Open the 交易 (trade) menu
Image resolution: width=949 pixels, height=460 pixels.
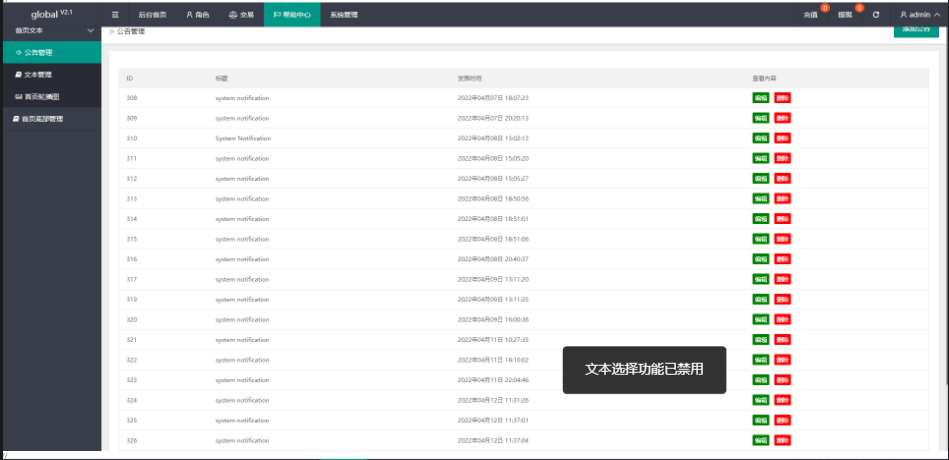tap(240, 15)
